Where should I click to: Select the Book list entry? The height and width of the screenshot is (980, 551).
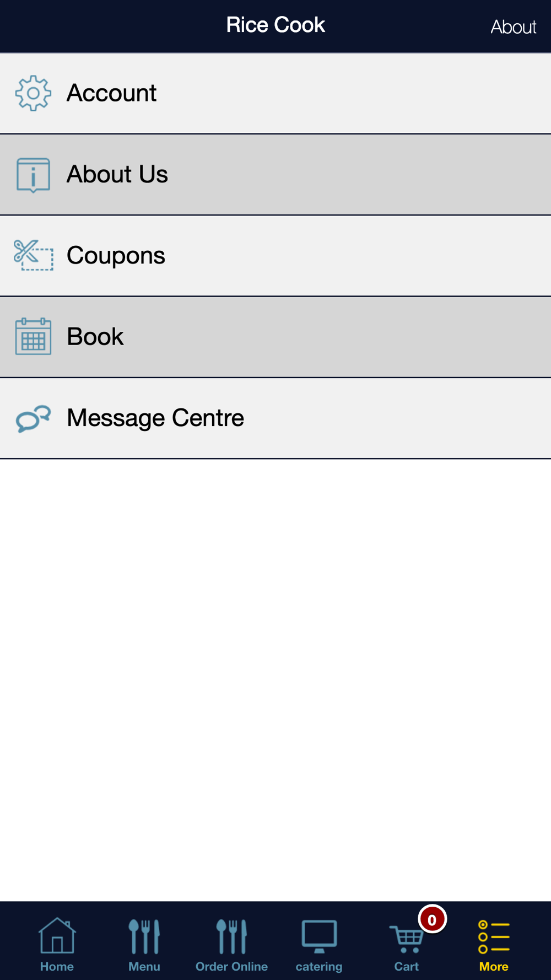(x=275, y=337)
